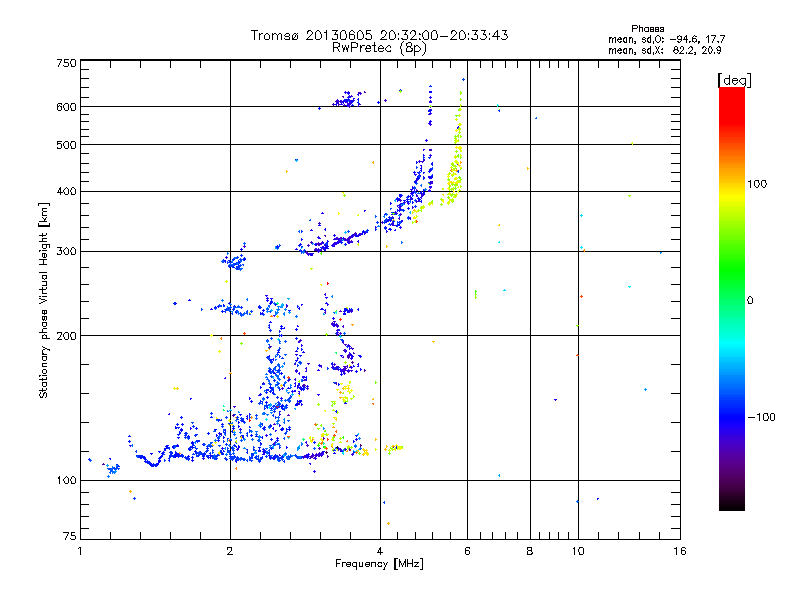Click the 'mean, sd,O: -94.6, 17.7' line
Screen dimensions: 800x600
[x=666, y=39]
